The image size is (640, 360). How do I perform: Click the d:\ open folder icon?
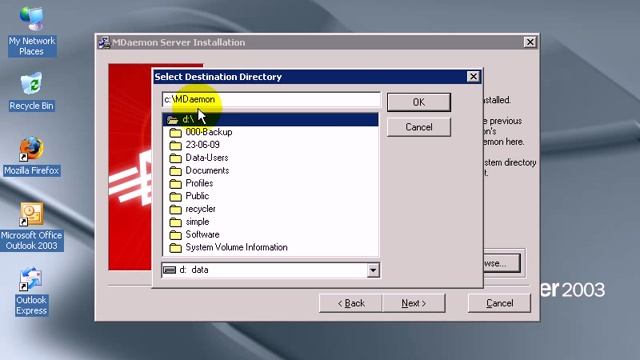click(173, 120)
